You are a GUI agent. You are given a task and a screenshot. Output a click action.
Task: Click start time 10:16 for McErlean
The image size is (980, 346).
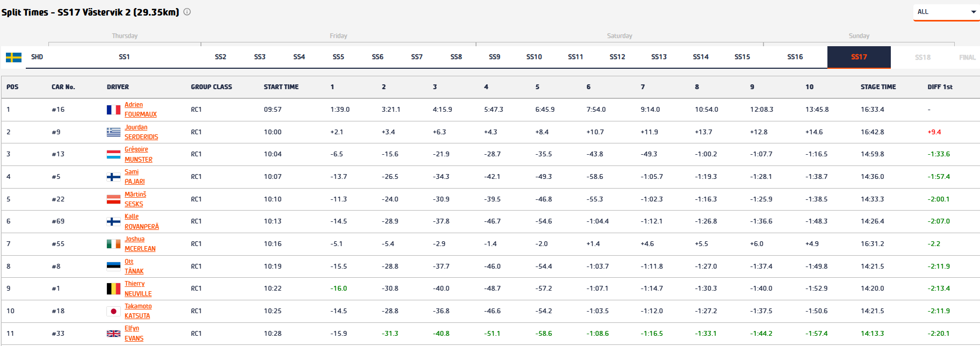click(272, 244)
